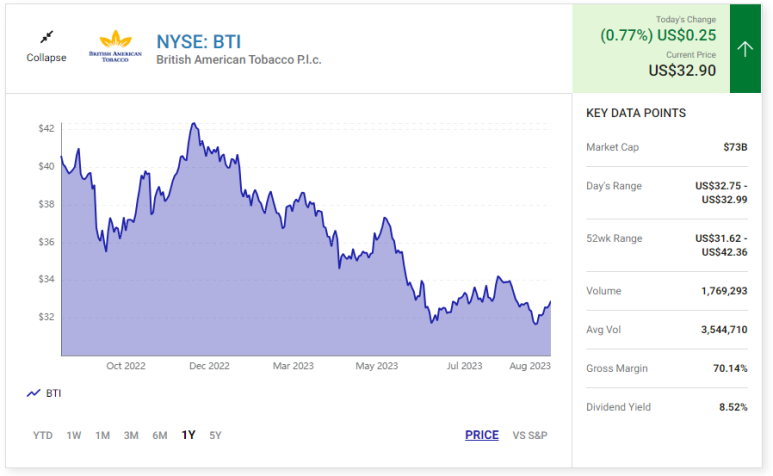Switch chart to PRICE view
The height and width of the screenshot is (476, 773).
[x=482, y=435]
